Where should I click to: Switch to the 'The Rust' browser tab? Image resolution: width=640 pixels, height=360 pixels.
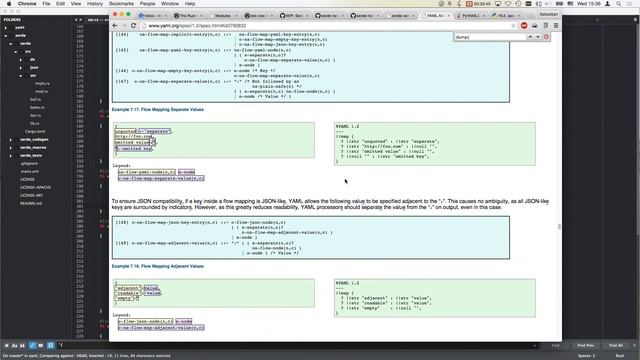click(188, 16)
